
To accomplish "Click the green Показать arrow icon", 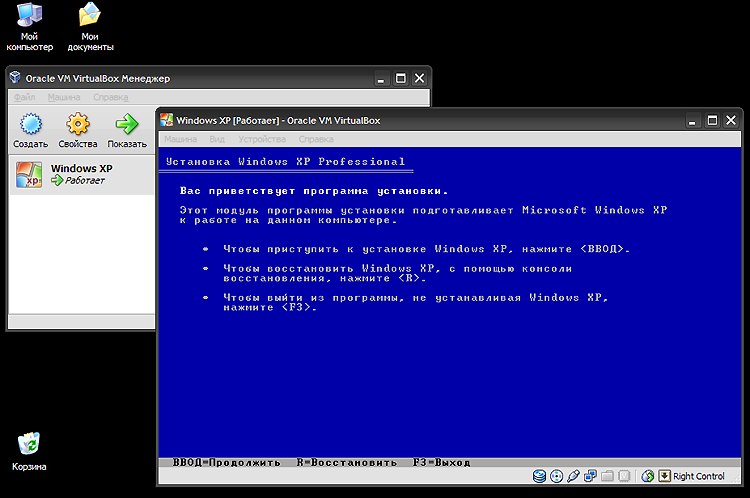I will pos(127,125).
